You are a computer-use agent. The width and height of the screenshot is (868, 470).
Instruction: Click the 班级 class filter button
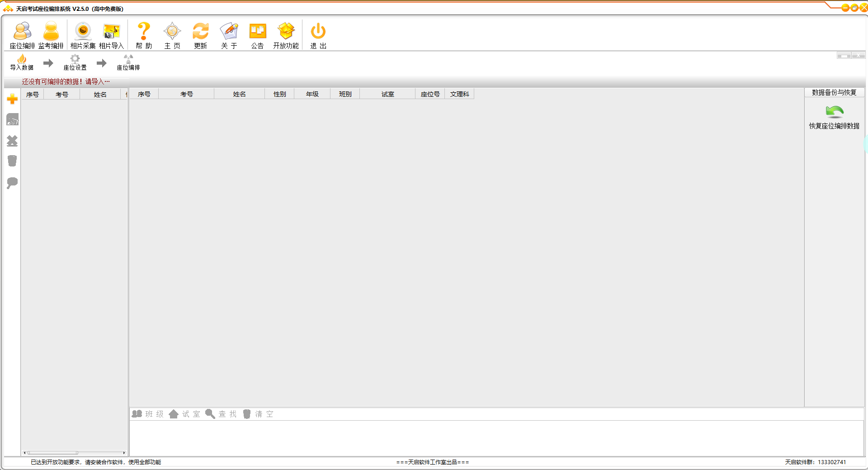pyautogui.click(x=148, y=414)
